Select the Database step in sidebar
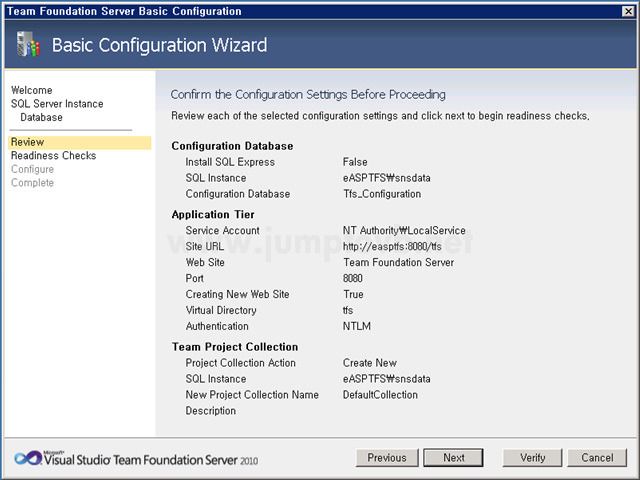 pos(41,118)
